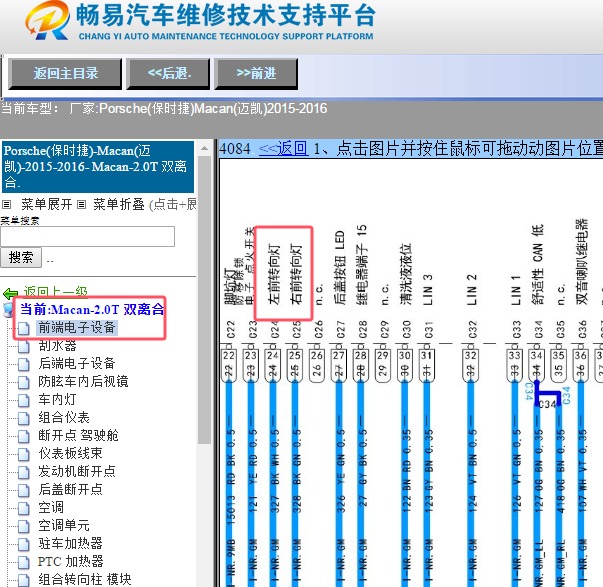
Task: Go back with the <<后退 button
Action: coord(168,73)
